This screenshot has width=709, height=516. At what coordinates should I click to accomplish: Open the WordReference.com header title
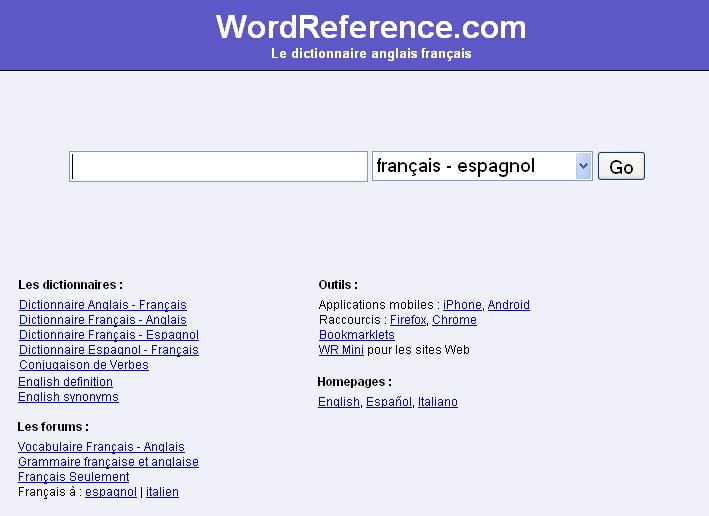371,27
